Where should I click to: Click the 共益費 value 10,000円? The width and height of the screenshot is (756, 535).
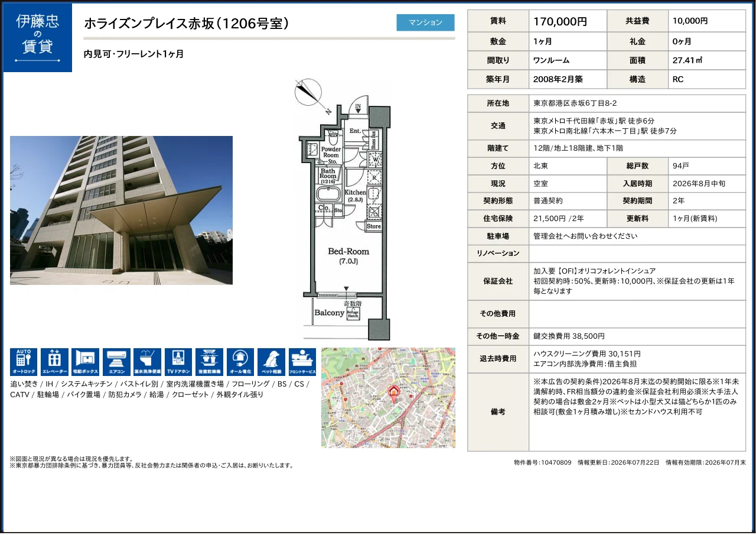coord(690,21)
